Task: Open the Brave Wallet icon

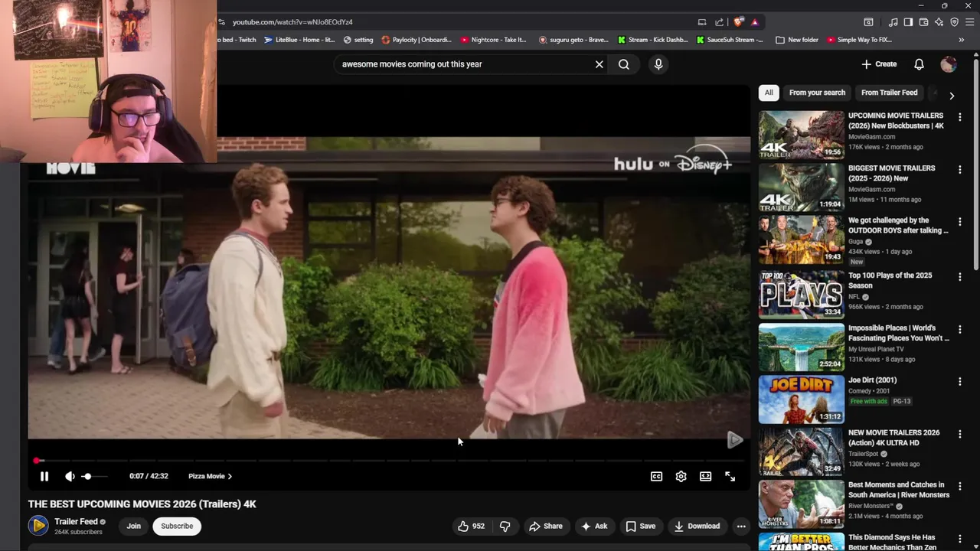Action: 923,22
